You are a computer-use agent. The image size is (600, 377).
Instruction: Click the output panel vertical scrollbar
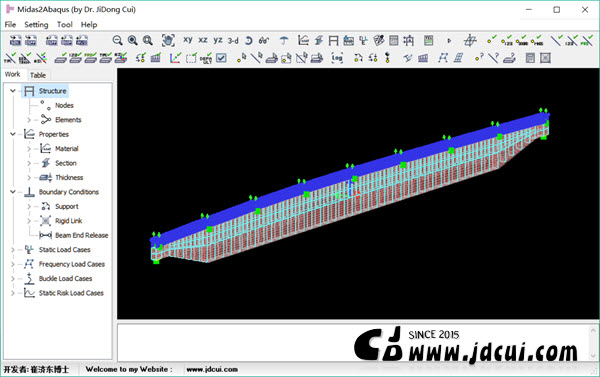click(593, 343)
